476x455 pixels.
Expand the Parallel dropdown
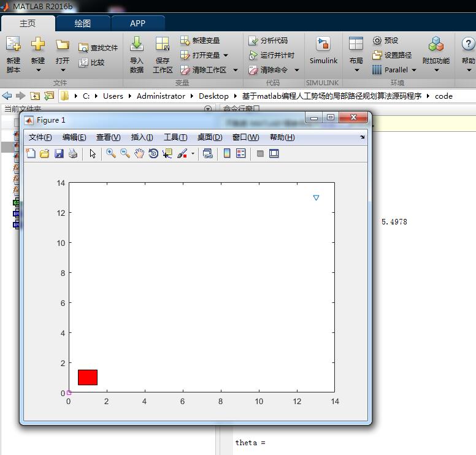click(414, 70)
